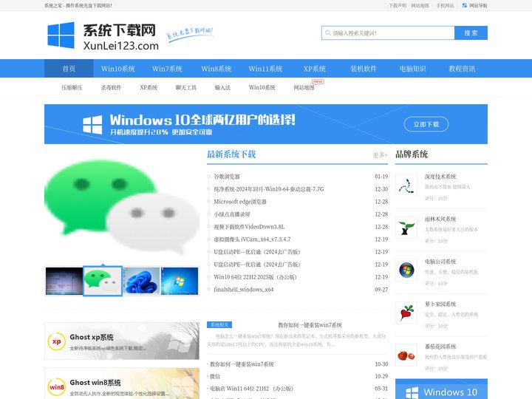
Task: Focus the search keyword input field
Action: (x=388, y=33)
